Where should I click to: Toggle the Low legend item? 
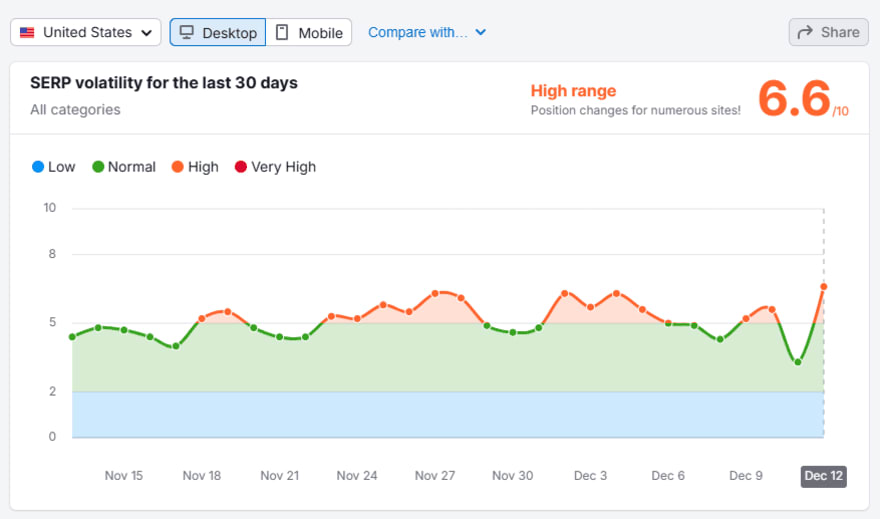(53, 167)
